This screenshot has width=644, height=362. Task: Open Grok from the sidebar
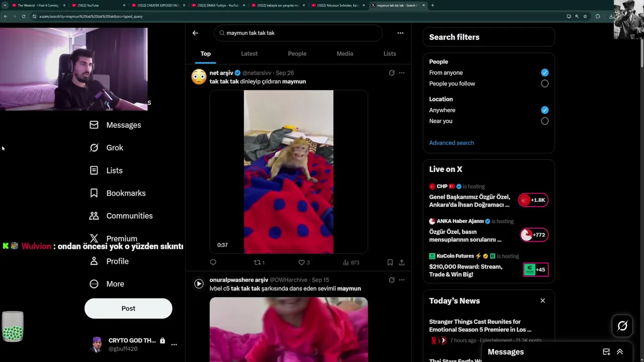(106, 147)
